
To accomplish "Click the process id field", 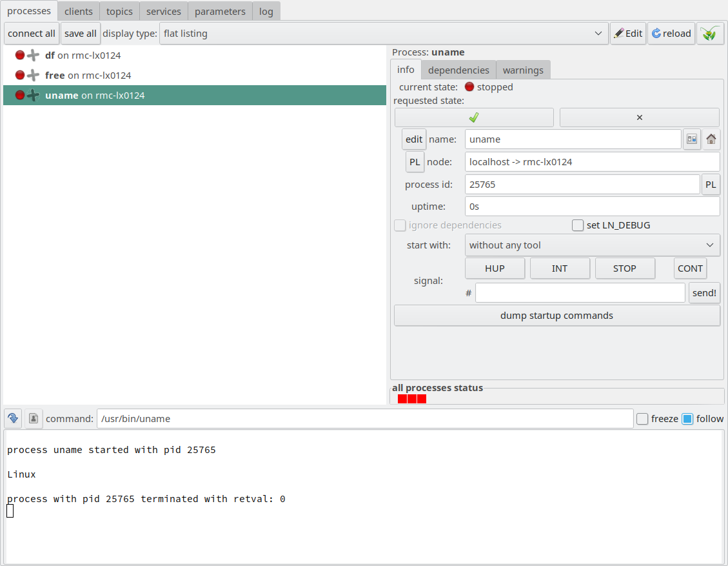I will point(582,185).
